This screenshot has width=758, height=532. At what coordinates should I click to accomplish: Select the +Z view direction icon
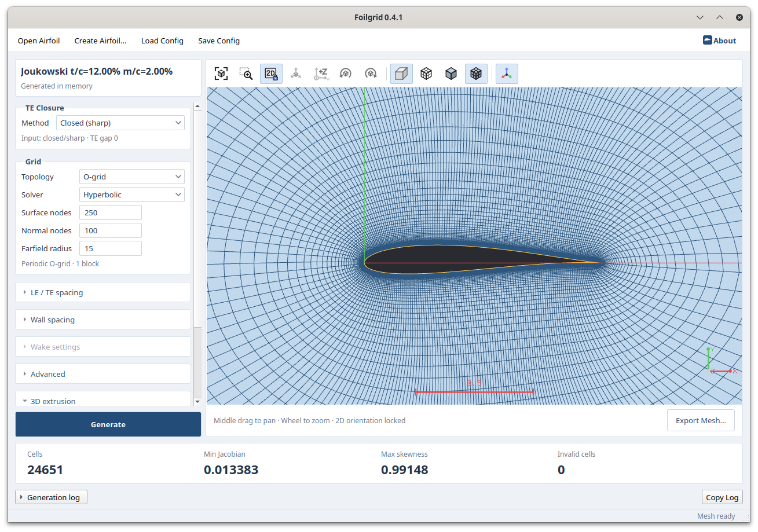(321, 74)
